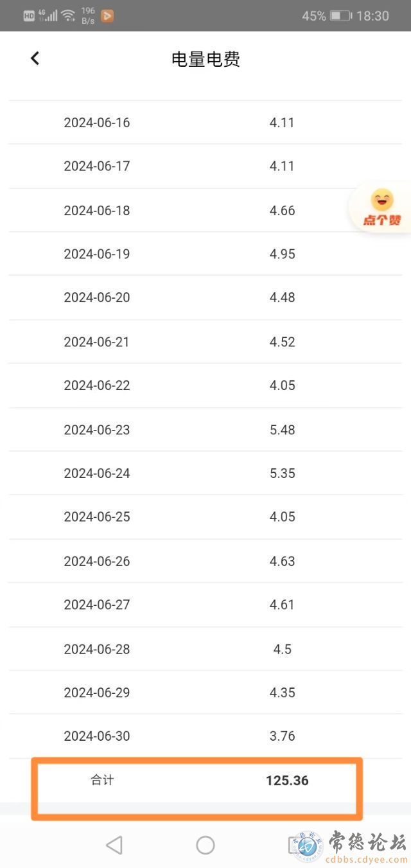The width and height of the screenshot is (411, 868).
Task: Select the 2024-06-16 row
Action: tap(205, 122)
